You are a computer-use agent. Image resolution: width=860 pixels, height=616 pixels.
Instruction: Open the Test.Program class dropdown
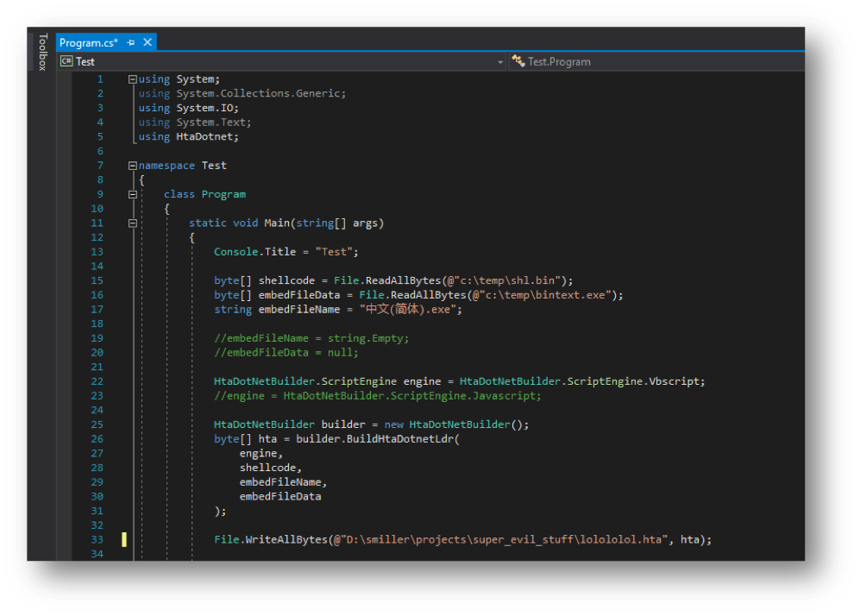coord(657,62)
